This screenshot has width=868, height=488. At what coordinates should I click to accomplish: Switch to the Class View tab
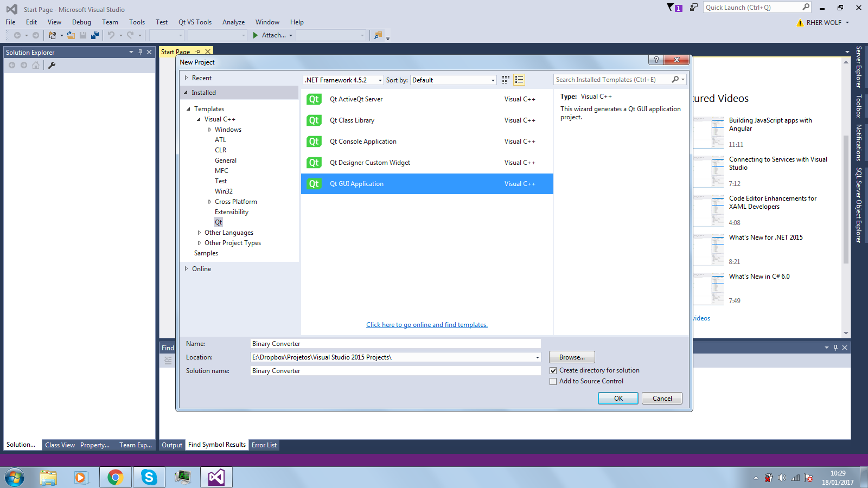(x=60, y=445)
